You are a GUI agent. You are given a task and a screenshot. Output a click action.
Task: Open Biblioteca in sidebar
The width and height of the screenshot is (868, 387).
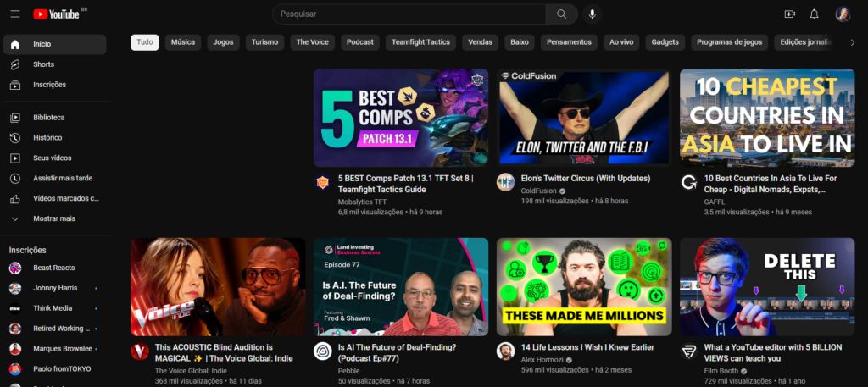55,117
